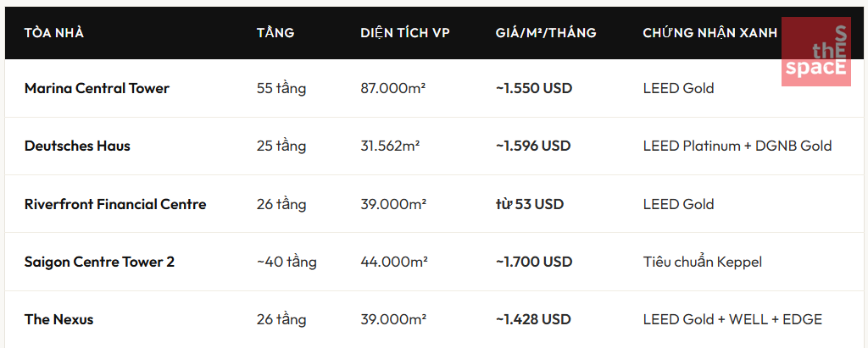The image size is (868, 348).
Task: Click the TẦNG column header
Action: (275, 33)
